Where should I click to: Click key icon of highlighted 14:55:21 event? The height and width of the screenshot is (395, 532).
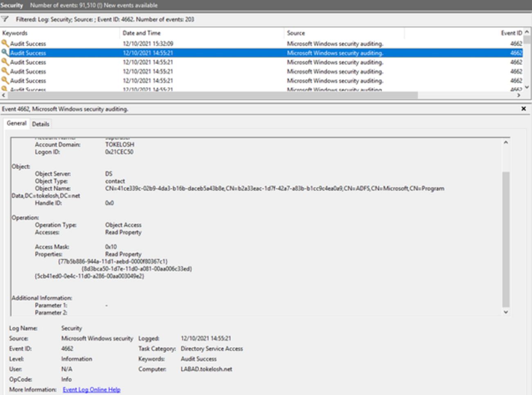click(x=5, y=53)
